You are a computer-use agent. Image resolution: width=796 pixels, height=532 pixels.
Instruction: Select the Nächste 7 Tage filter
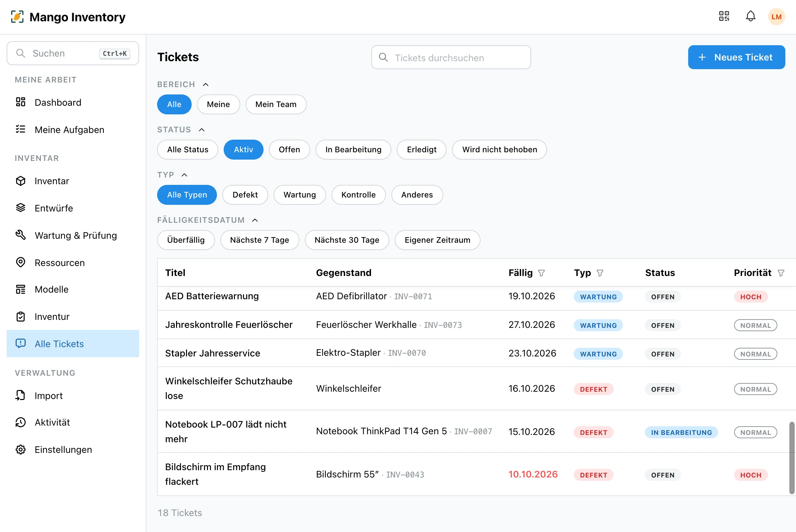pos(260,240)
